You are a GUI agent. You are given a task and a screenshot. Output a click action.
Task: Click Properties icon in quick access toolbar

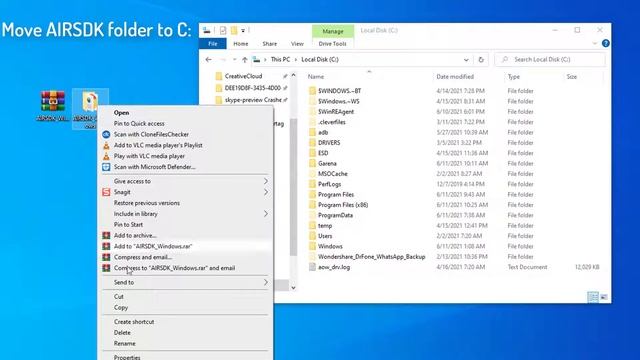point(223,30)
